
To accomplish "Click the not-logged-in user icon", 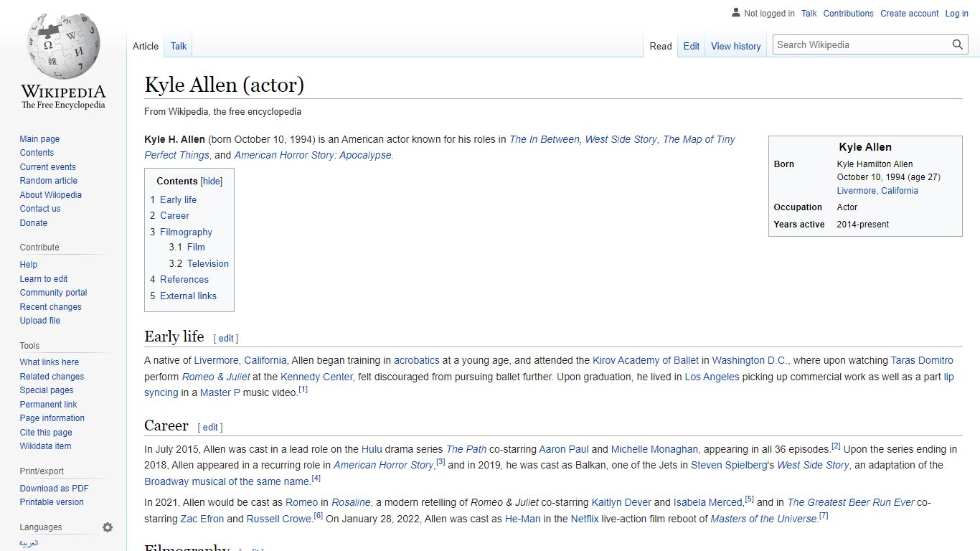I will (x=735, y=13).
